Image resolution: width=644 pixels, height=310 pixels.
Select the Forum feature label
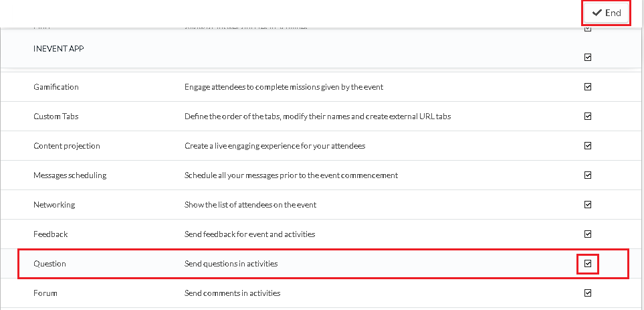45,293
